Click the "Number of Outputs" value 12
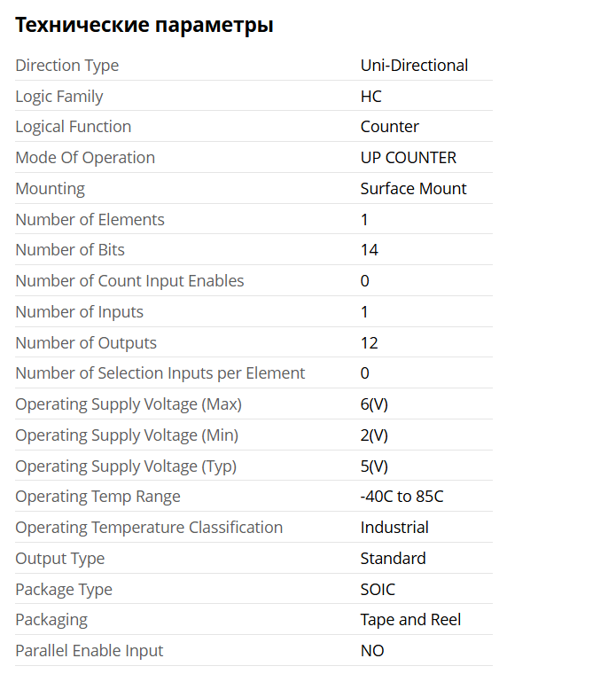616x674 pixels. pos(369,343)
